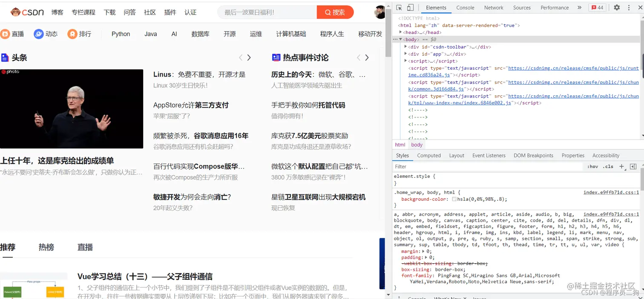The height and width of the screenshot is (299, 644).
Task: Select body in the breadcrumb bar
Action: 417,145
